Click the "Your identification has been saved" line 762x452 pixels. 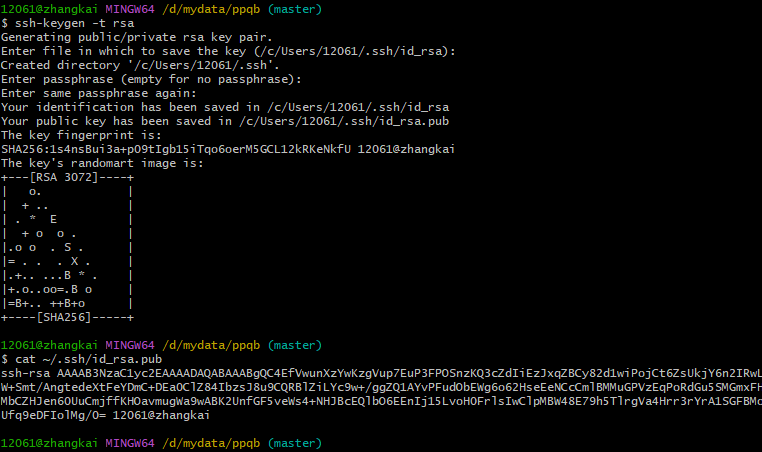click(x=225, y=107)
